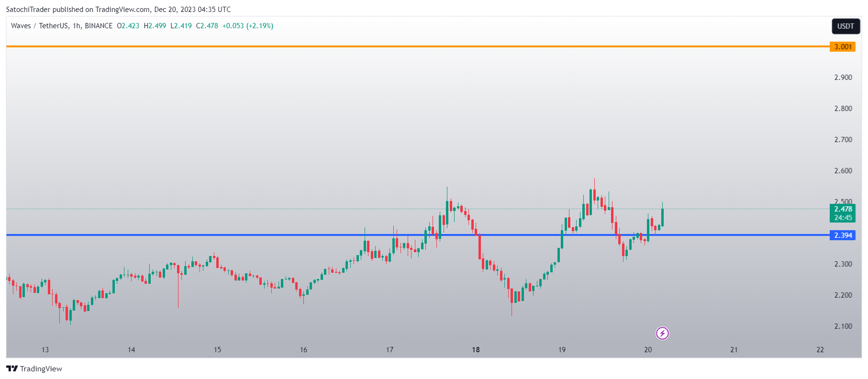Click the 2.300 price axis label
Screen dimensions: 868x379
(x=843, y=264)
